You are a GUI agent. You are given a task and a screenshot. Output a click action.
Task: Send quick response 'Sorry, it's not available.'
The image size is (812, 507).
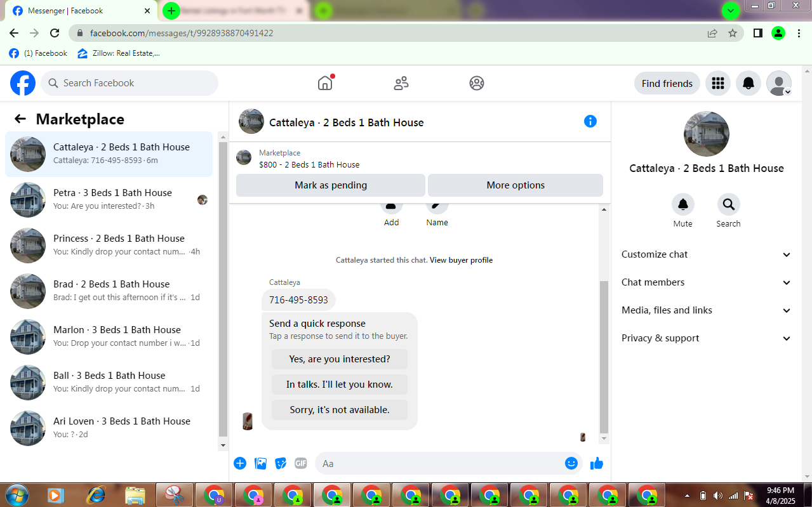(x=340, y=410)
